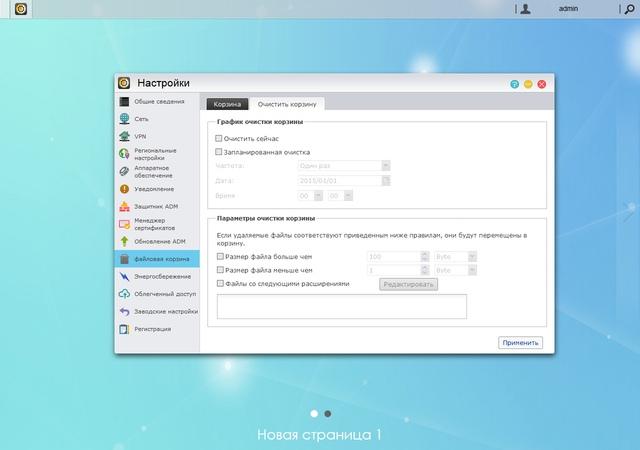Viewport: 640px width, 450px height.
Task: Switch to the Корзина tab
Action: pos(227,104)
